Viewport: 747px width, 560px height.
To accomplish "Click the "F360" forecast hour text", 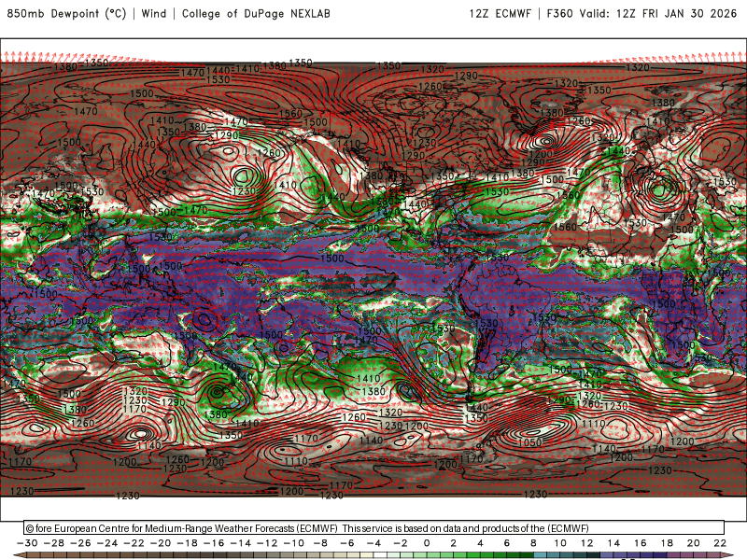I will click(x=559, y=13).
